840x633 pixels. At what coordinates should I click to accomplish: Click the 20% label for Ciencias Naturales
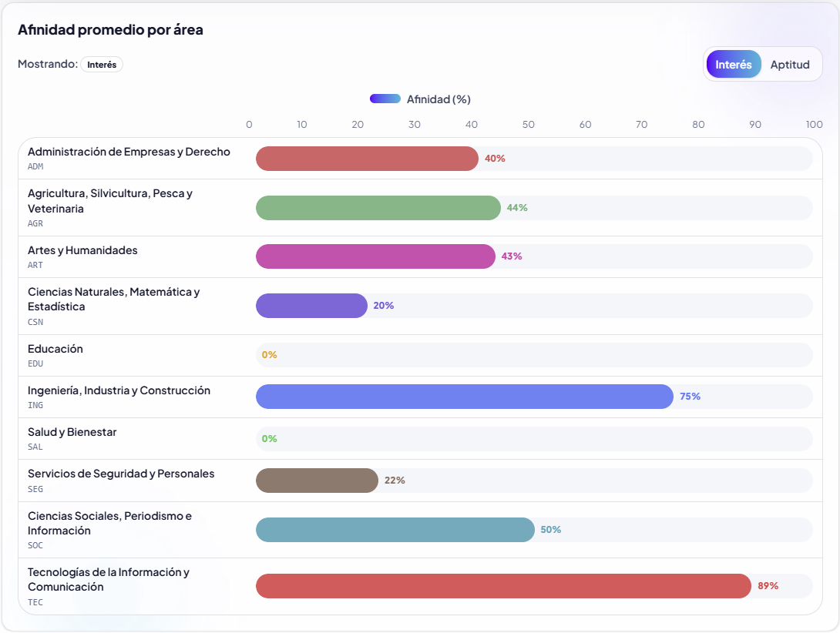click(383, 306)
